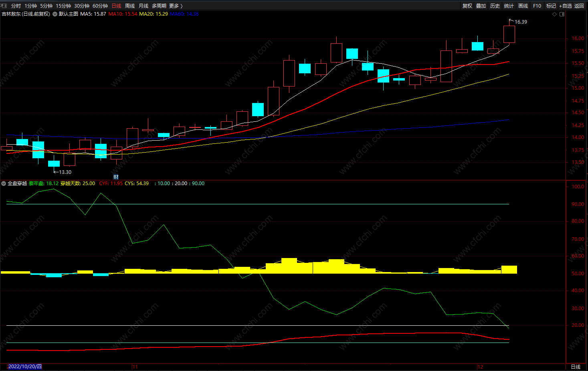Click the 财 finance marker below candles
This screenshot has width=588, height=371.
[x=116, y=177]
